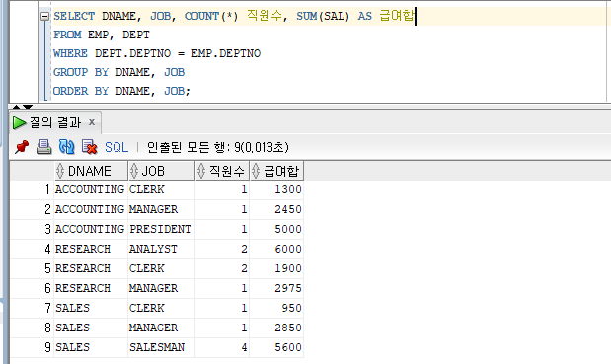This screenshot has width=611, height=364.
Task: Click the green run icon on 질의 결과 tab
Action: (19, 123)
